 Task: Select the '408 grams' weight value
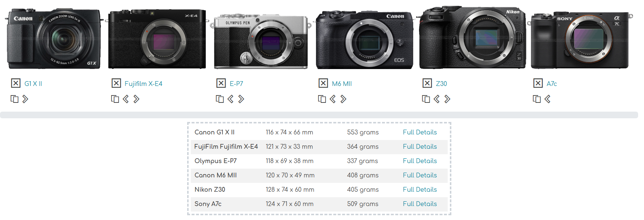coord(363,175)
